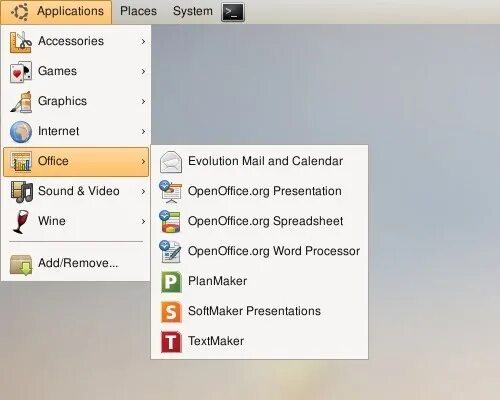Click the Accessories scissors and ruler icon
The height and width of the screenshot is (400, 500).
coord(21,42)
